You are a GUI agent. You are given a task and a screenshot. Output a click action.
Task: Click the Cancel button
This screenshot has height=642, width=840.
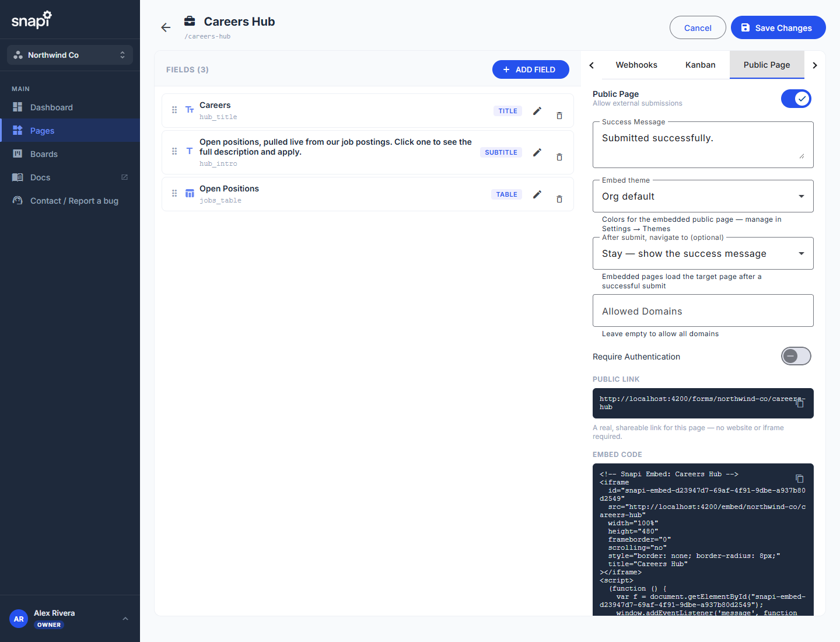coord(698,27)
